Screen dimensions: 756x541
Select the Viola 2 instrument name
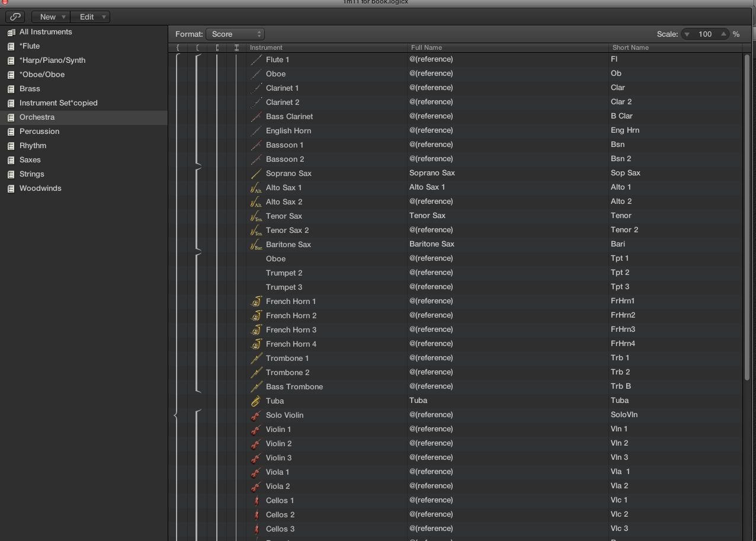[x=278, y=486]
